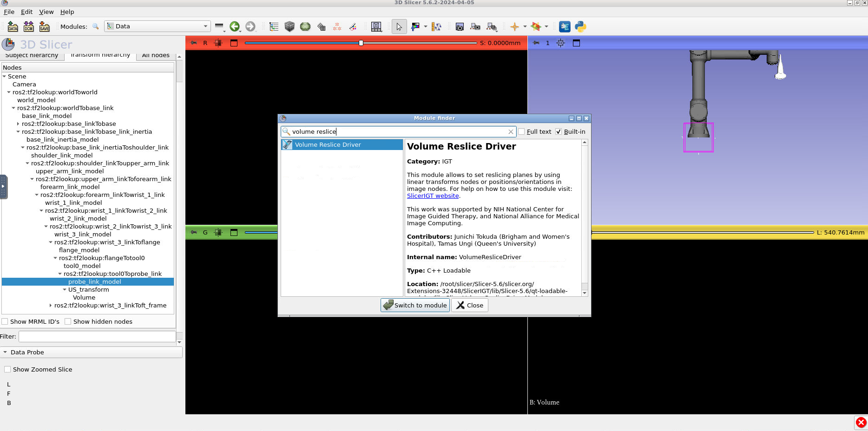This screenshot has height=431, width=868.
Task: Click the module search magnifier icon
Action: pos(96,26)
